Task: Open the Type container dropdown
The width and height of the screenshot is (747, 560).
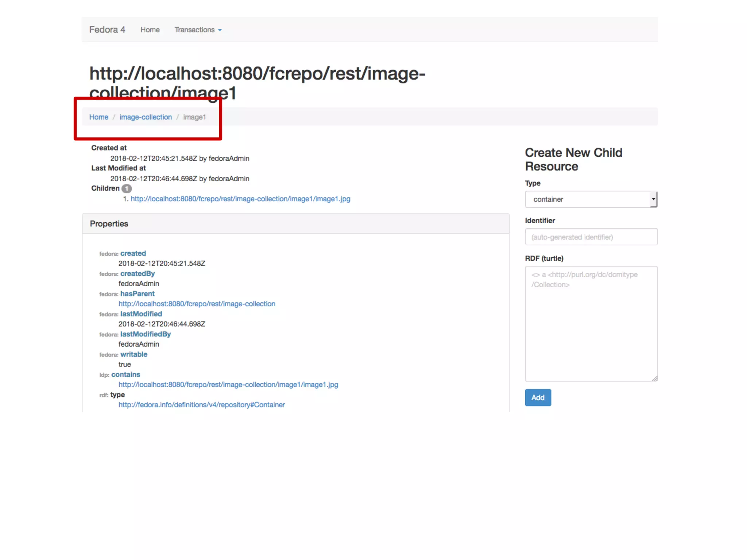Action: tap(591, 199)
